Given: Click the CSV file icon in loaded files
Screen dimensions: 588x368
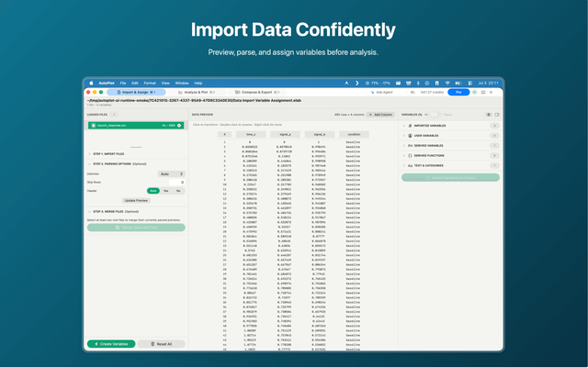Looking at the screenshot, I should 94,125.
